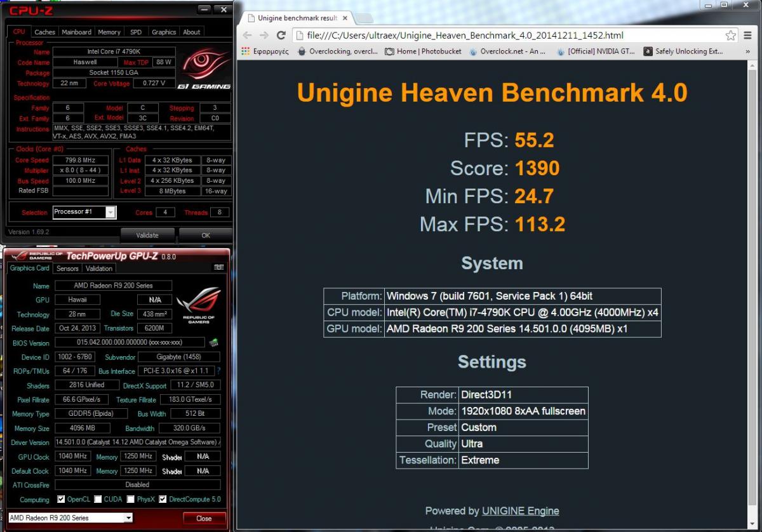Click the G1 Gaming logo in CPU-Z
Screen dimensions: 762x532
[x=206, y=67]
